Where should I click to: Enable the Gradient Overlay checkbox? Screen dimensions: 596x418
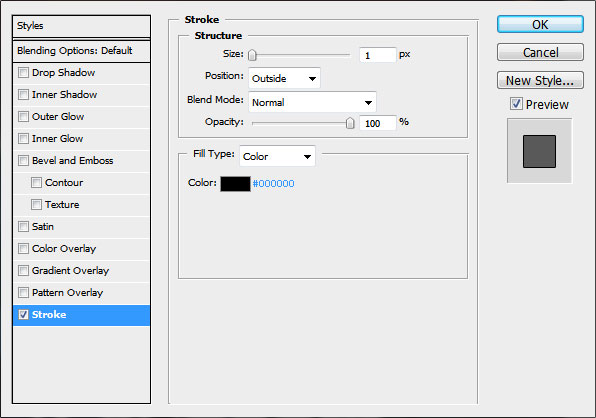click(x=23, y=271)
